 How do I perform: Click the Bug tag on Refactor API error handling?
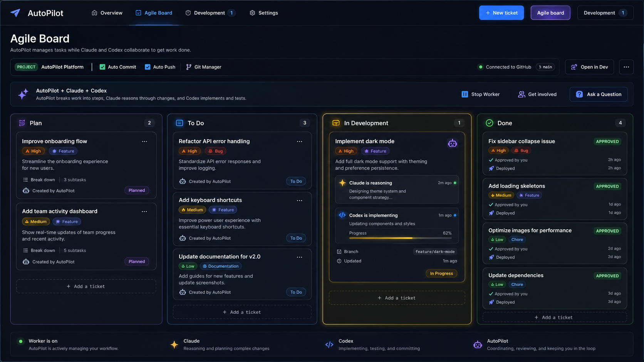pos(215,151)
